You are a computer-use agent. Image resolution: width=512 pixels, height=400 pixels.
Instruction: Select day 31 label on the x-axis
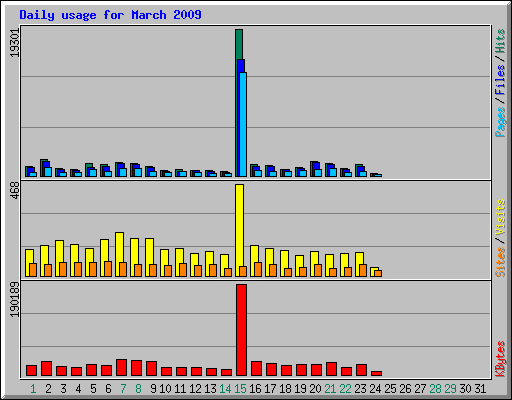[480, 388]
